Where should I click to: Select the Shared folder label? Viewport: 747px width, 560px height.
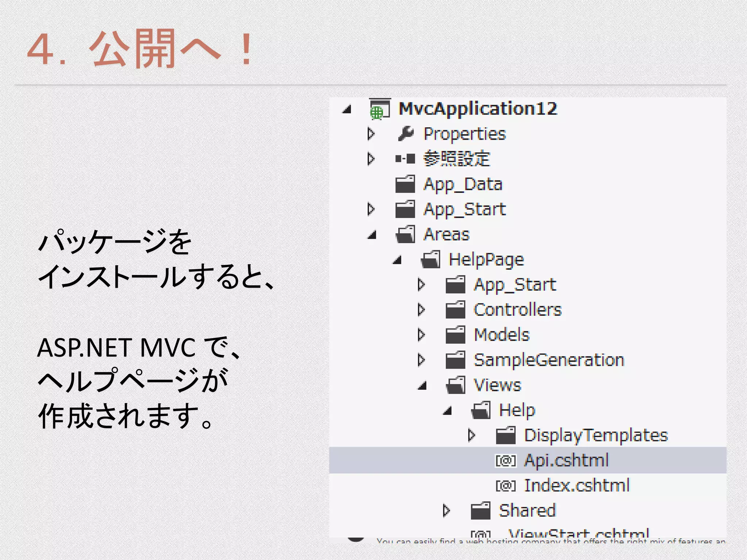click(527, 511)
